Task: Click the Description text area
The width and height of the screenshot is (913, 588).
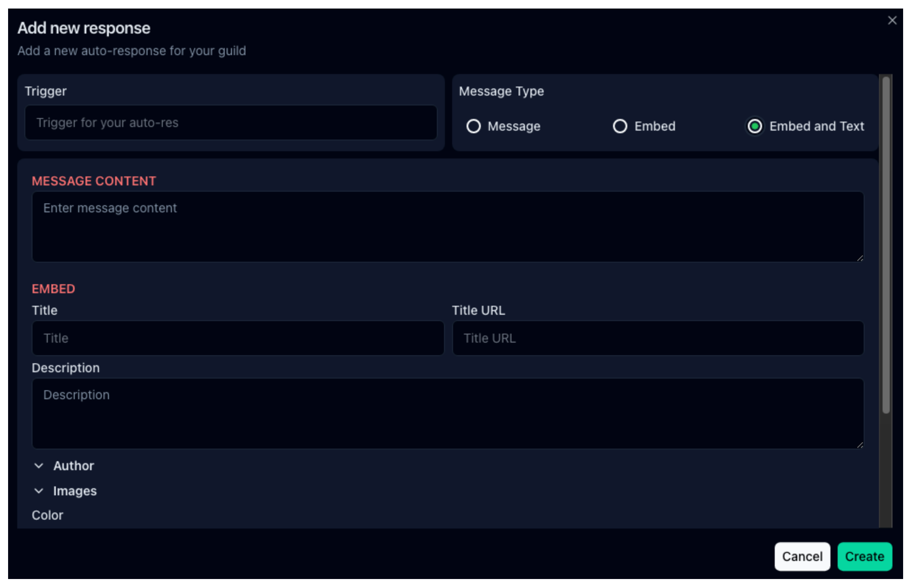Action: [448, 413]
